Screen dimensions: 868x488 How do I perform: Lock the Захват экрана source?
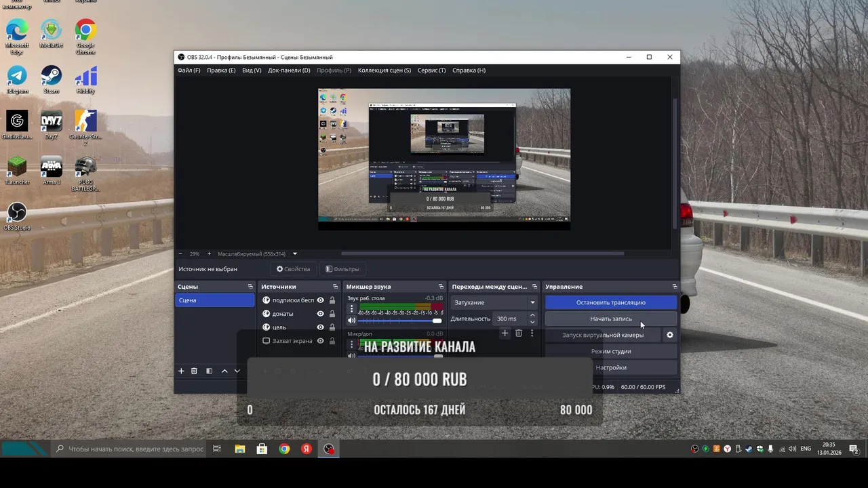point(332,341)
